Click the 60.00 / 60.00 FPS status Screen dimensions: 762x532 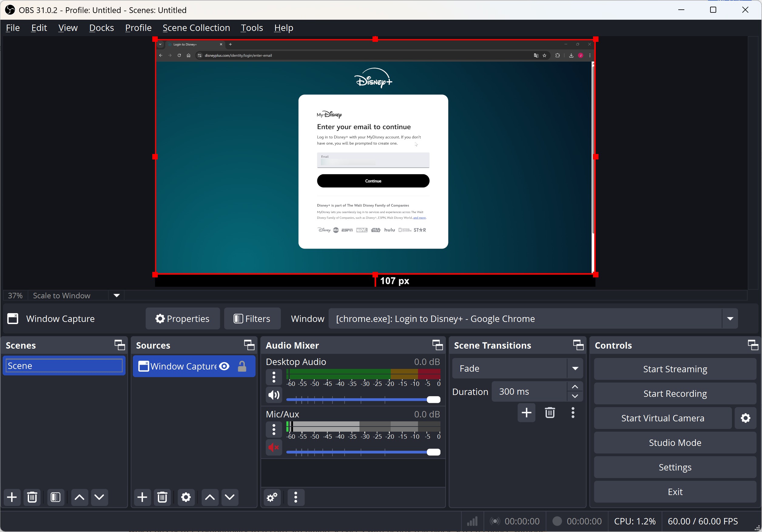point(703,521)
